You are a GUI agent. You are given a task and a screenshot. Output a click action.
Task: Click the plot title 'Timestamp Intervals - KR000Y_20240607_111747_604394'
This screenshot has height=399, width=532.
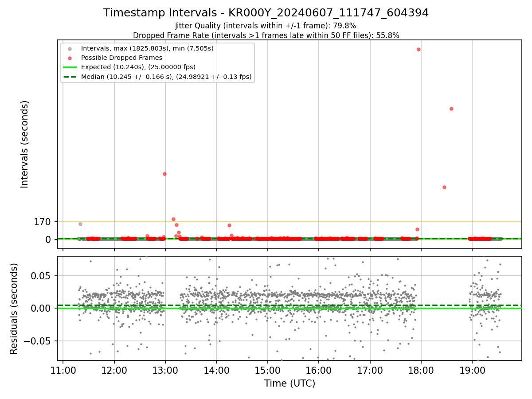tap(266, 13)
